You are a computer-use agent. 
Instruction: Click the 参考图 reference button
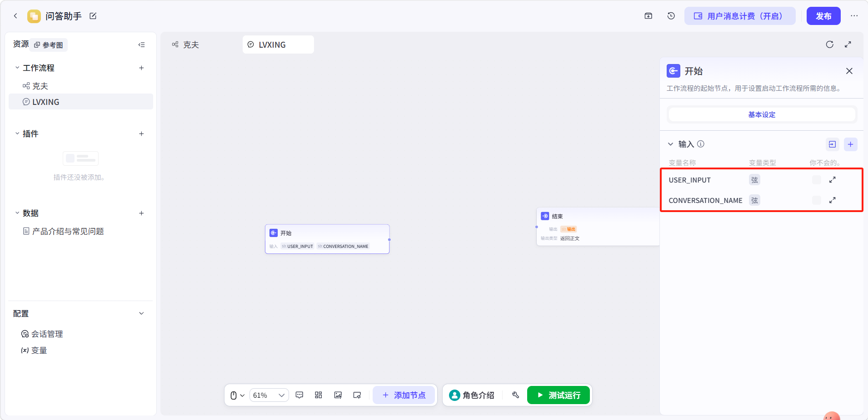49,45
